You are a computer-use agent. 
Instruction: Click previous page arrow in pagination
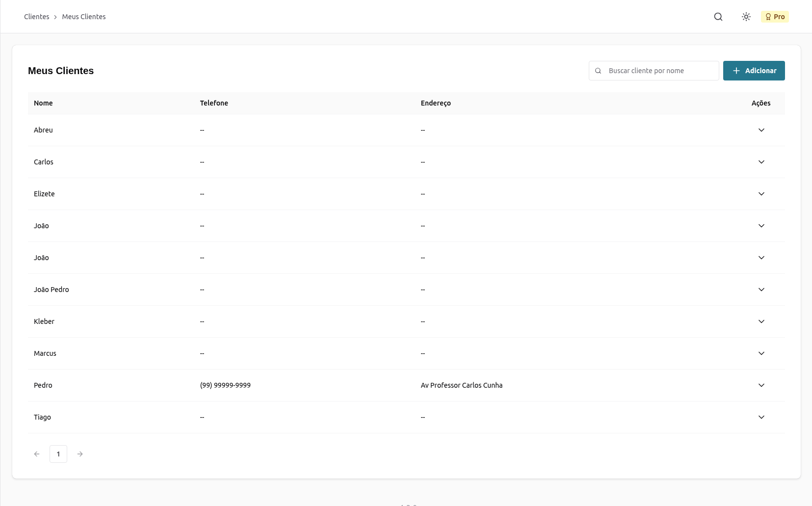point(37,454)
